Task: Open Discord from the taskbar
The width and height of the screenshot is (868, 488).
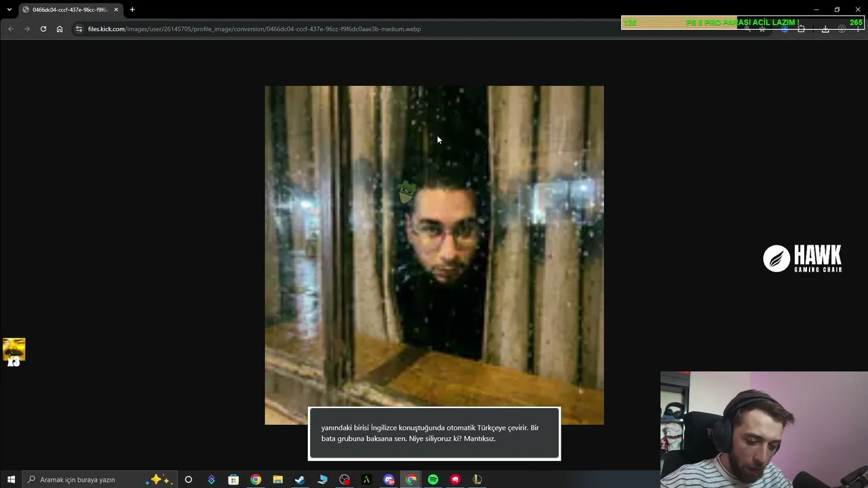Action: click(x=389, y=479)
